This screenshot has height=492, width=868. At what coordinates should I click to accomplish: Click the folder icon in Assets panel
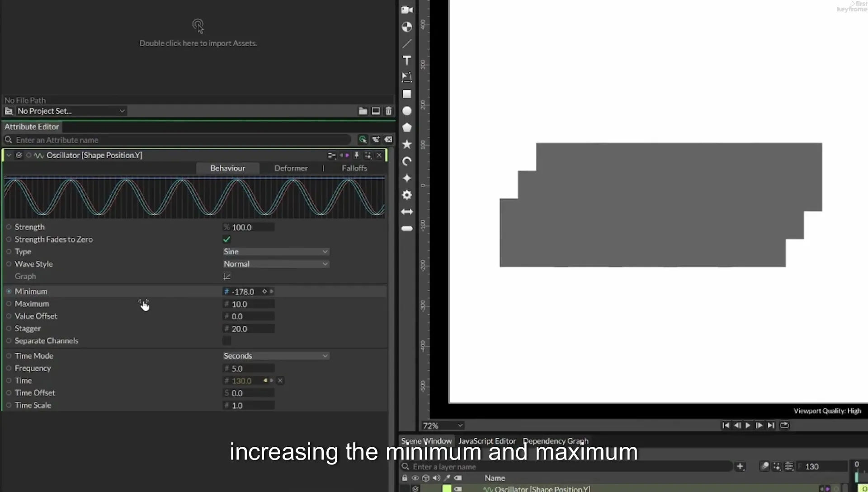363,111
